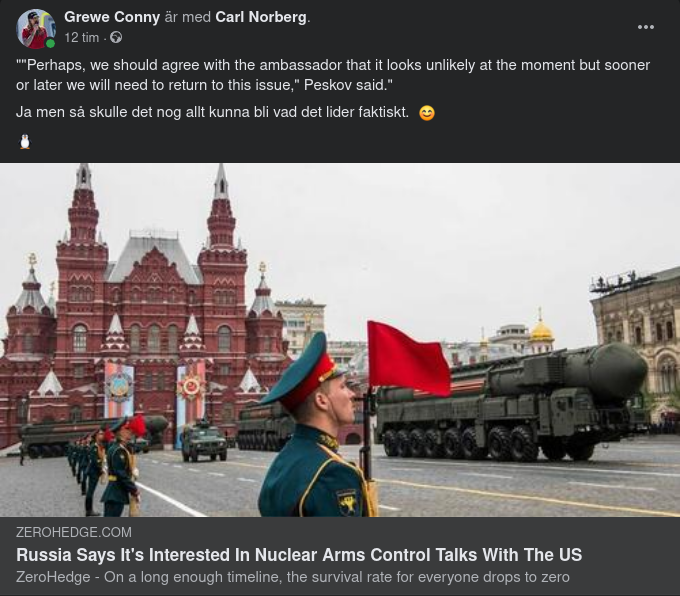Open the "Russia Says It's Interested" headline
This screenshot has width=680, height=596.
[x=299, y=555]
